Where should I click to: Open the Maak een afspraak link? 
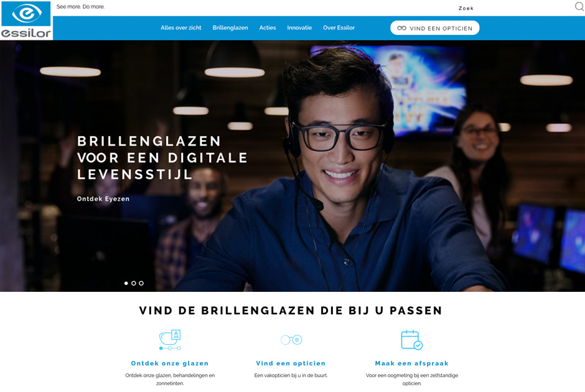click(x=411, y=363)
